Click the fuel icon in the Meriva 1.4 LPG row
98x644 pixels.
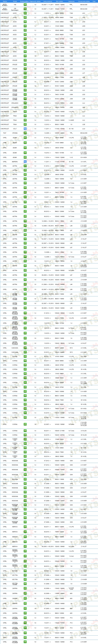coord(25,527)
